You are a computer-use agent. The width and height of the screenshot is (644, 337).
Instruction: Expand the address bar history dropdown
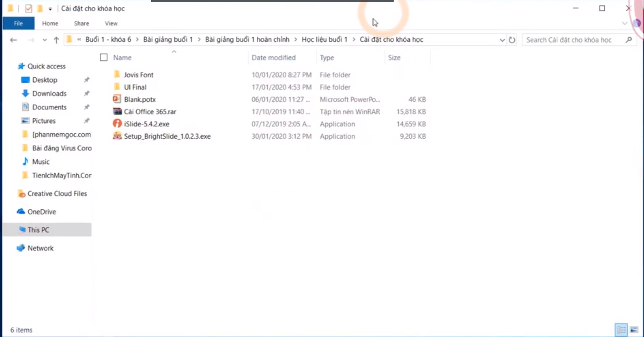[x=502, y=40]
